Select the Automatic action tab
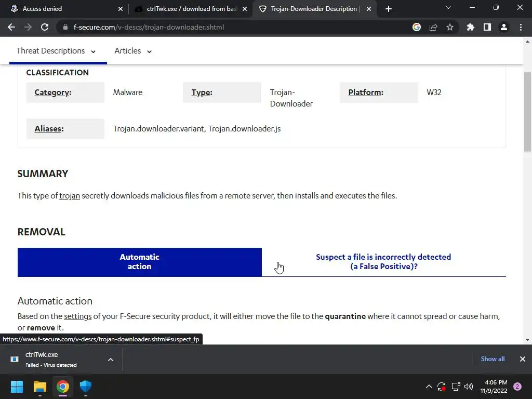532x399 pixels. coord(139,262)
